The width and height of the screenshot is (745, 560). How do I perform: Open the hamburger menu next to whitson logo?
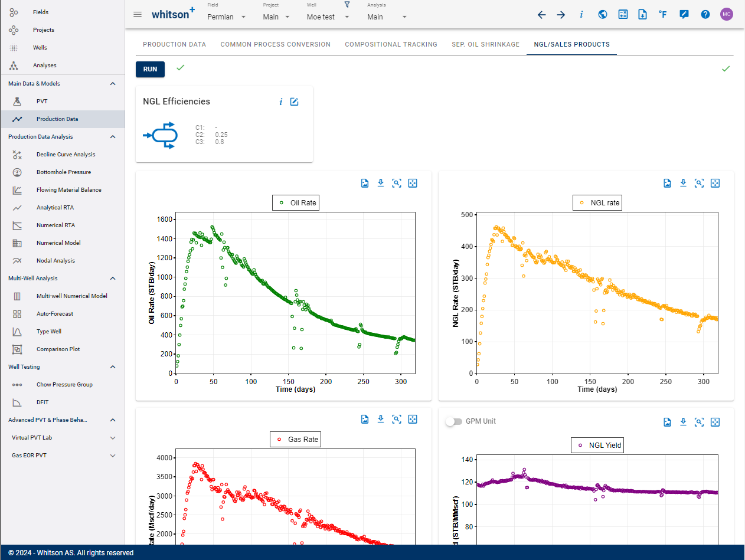[x=138, y=15]
